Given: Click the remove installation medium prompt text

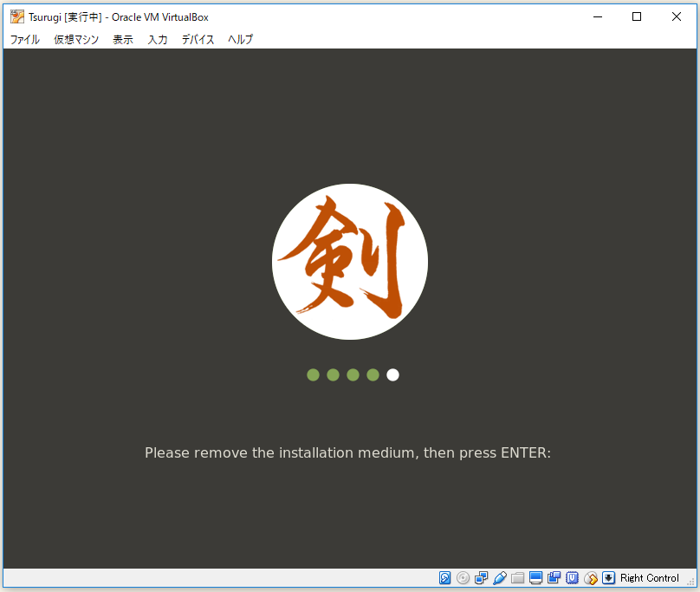Looking at the screenshot, I should [347, 453].
